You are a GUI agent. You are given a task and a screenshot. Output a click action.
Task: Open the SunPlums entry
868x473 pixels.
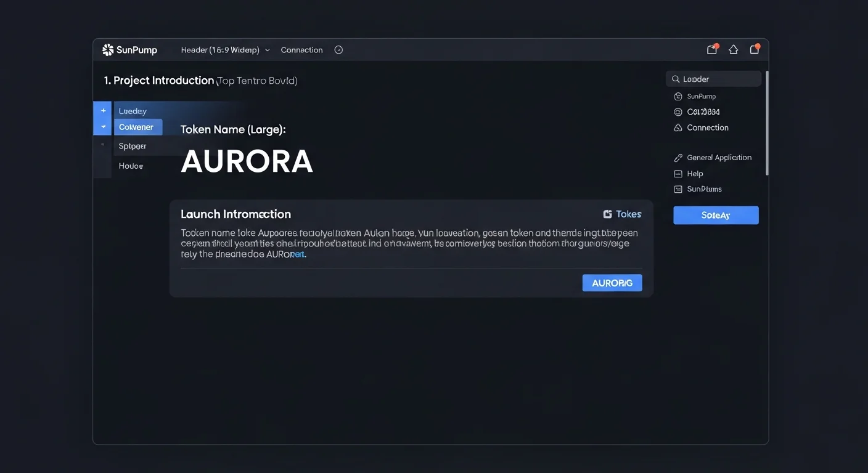point(704,189)
